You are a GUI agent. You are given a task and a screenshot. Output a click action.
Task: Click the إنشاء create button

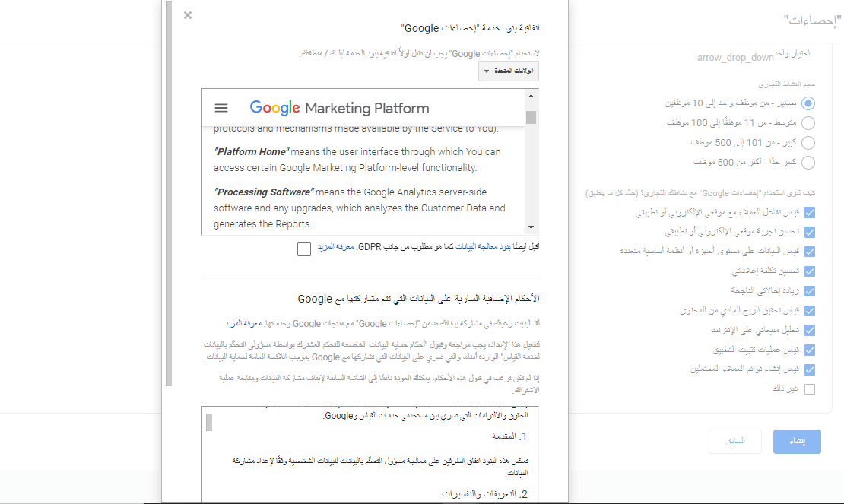tap(797, 442)
